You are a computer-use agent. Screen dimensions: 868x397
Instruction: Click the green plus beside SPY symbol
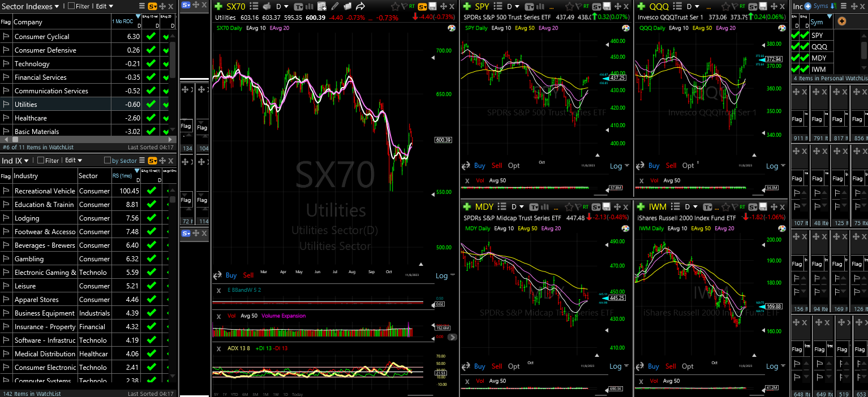coord(467,6)
